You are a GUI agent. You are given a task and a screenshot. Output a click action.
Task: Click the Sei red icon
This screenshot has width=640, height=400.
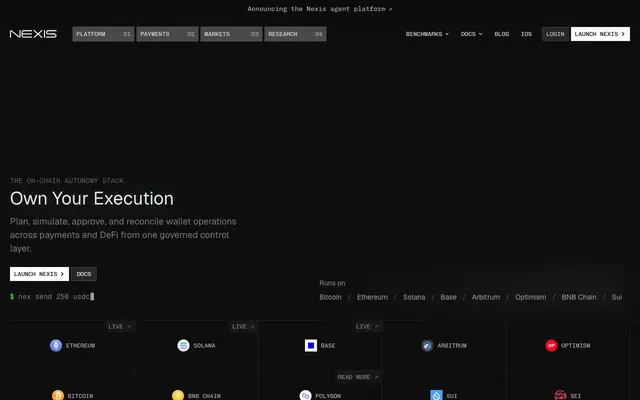560,395
